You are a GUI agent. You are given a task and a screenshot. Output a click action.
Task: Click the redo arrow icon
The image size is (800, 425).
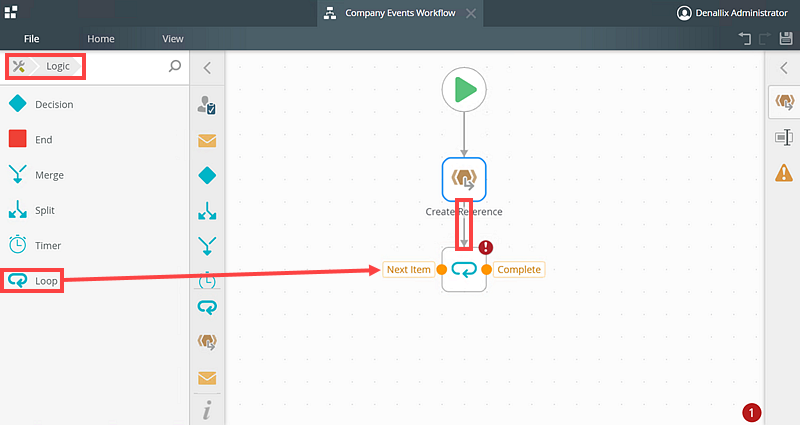(764, 38)
